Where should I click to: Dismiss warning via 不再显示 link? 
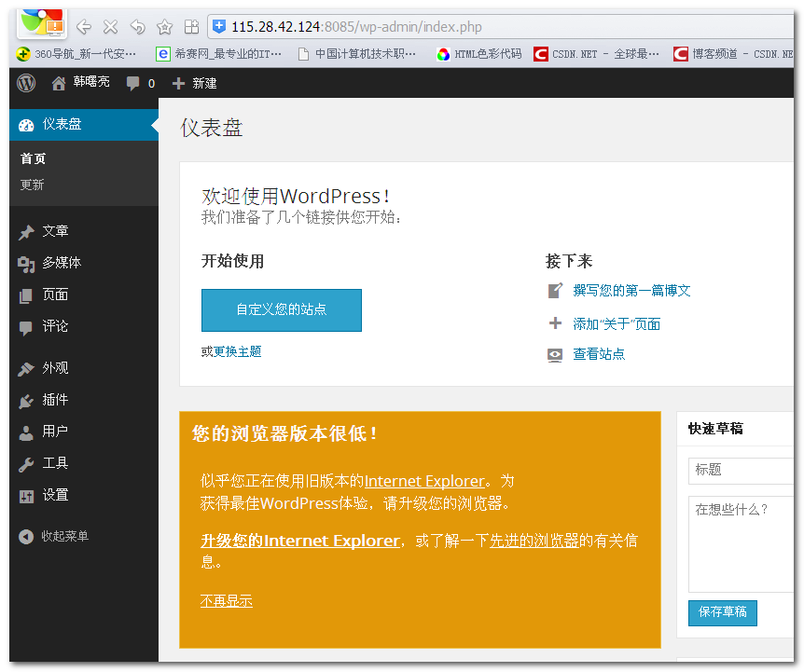(226, 601)
